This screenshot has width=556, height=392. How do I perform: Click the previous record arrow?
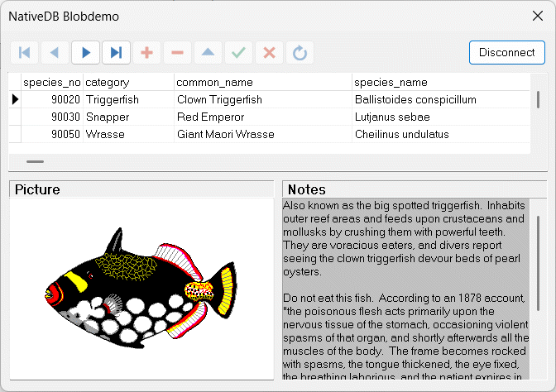coord(55,52)
